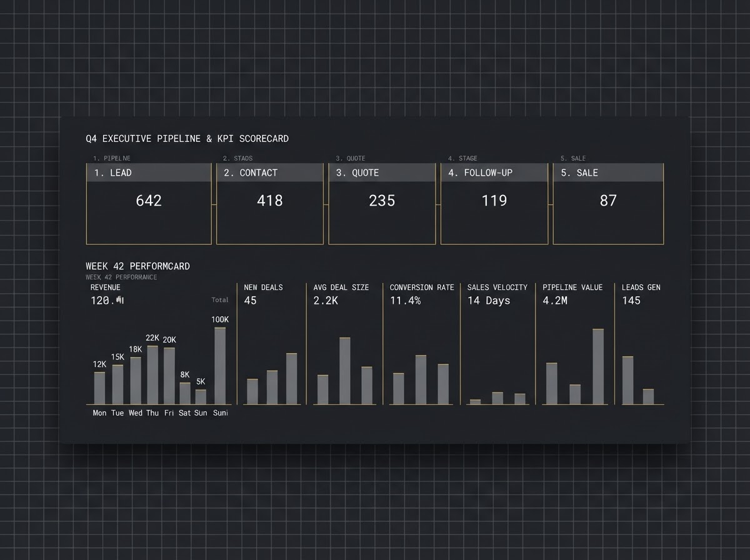Click the 22K bar value label

[x=152, y=338]
